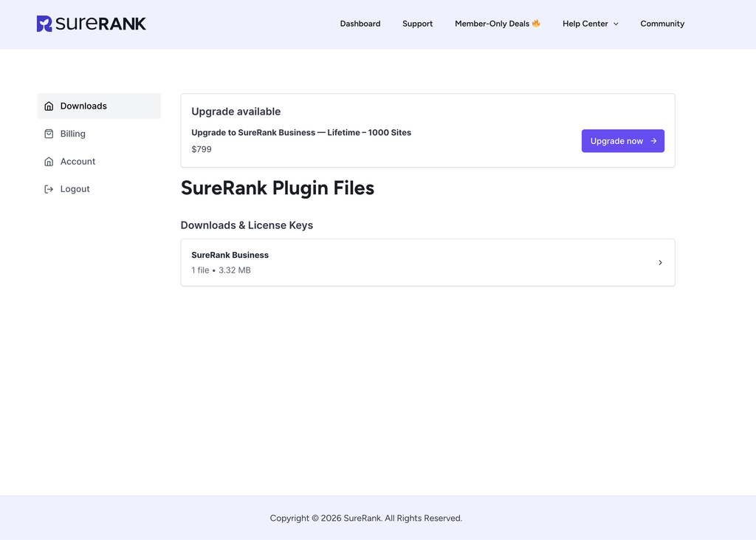Click the fire icon beside Member-Only Deals

(x=536, y=23)
